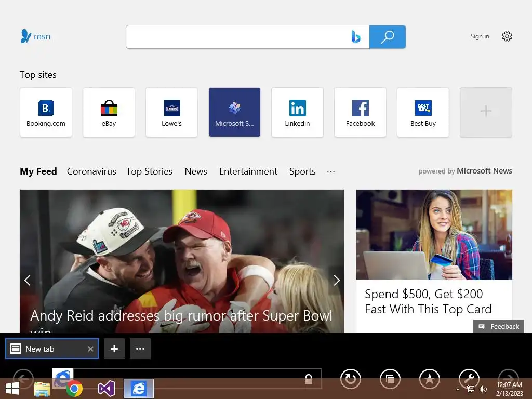Show next story with right arrow
Screen dimensions: 532x399
[336, 280]
